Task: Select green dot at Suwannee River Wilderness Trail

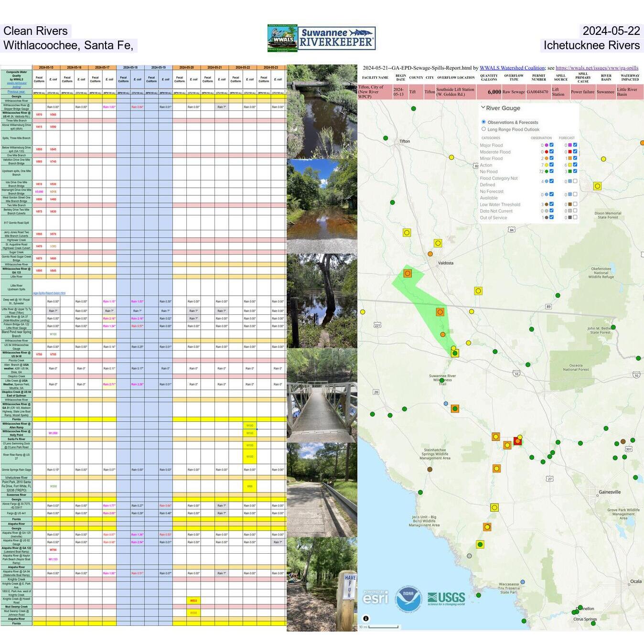Action: coord(442,381)
